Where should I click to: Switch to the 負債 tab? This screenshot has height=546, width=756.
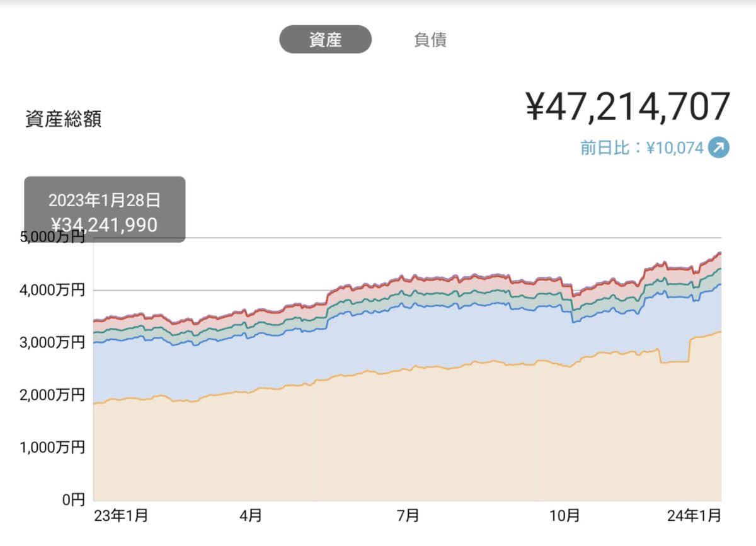point(431,40)
